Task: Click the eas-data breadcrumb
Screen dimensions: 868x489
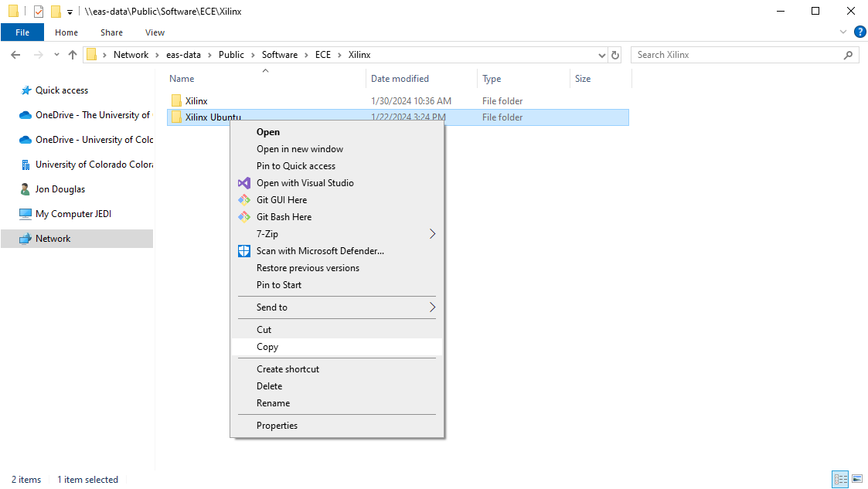Action: pyautogui.click(x=183, y=55)
